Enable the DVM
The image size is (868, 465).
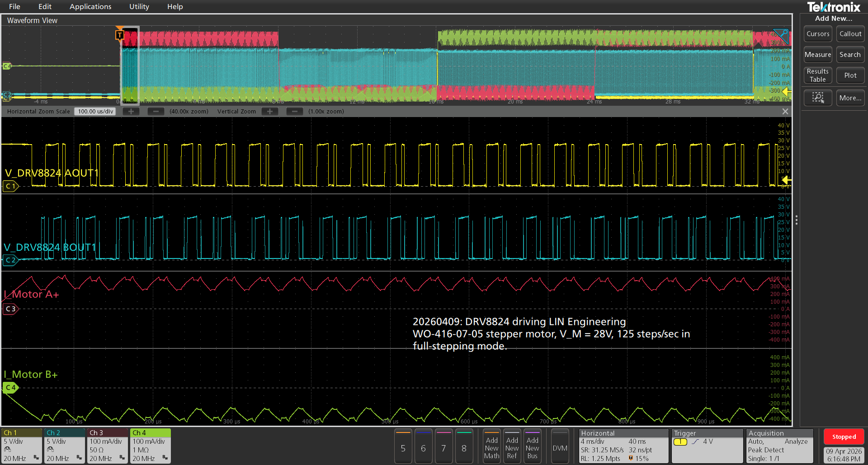[560, 446]
